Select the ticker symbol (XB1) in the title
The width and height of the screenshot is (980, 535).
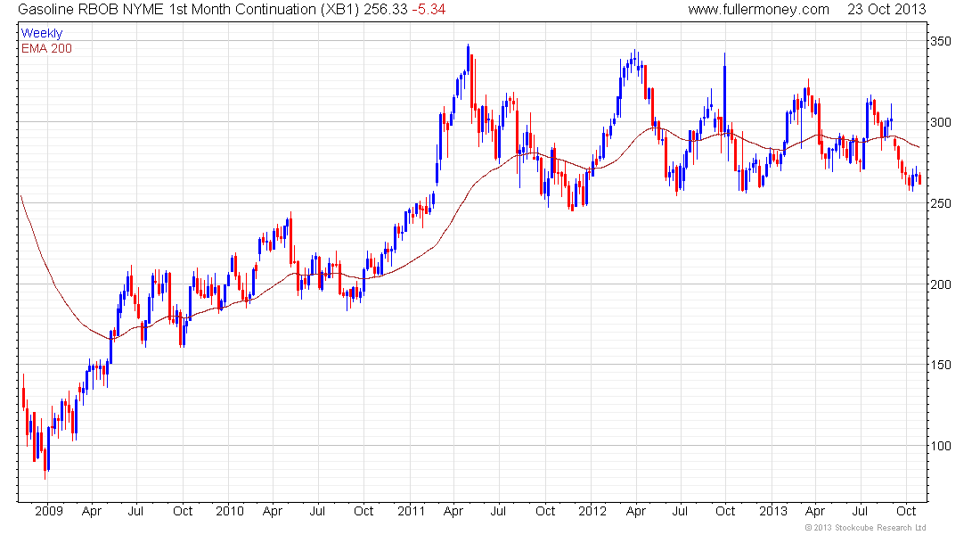coord(339,10)
